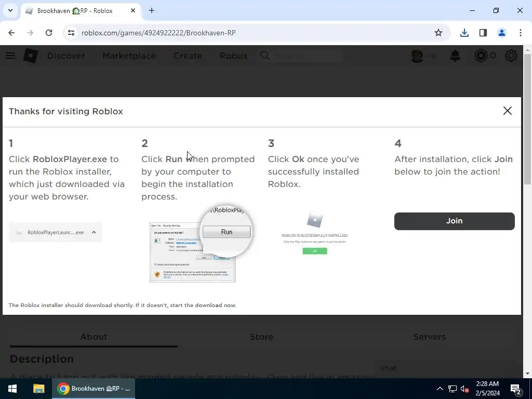
Task: Open the Chrome profile avatar
Action: tap(502, 33)
